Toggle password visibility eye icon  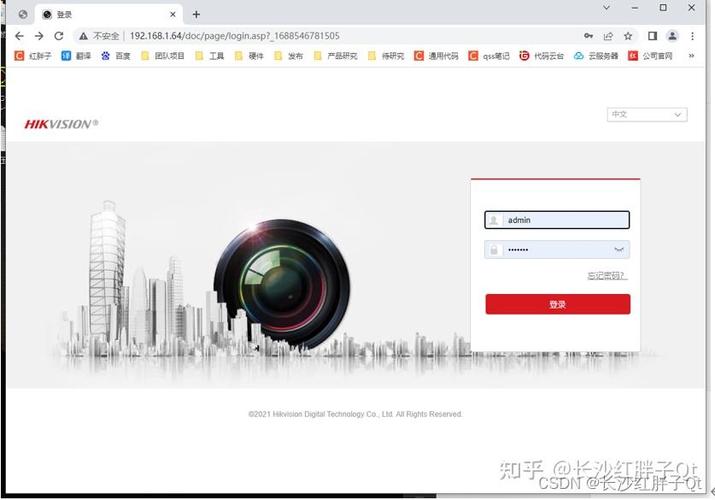click(x=619, y=250)
